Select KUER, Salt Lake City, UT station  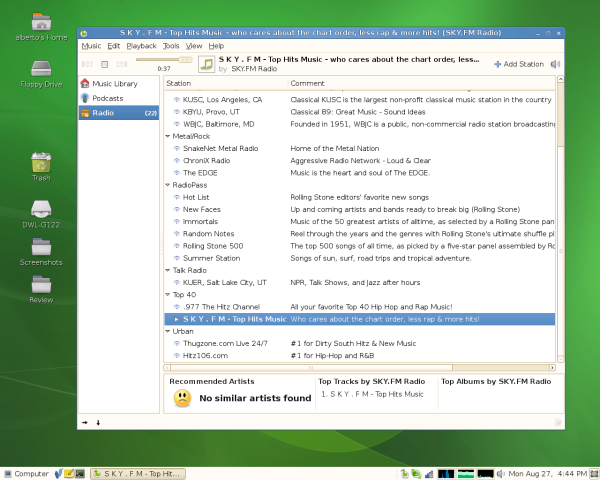[360, 282]
